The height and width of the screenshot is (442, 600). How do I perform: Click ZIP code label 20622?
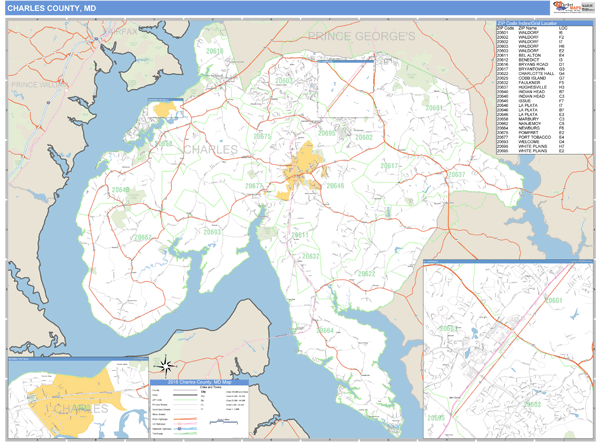click(366, 273)
